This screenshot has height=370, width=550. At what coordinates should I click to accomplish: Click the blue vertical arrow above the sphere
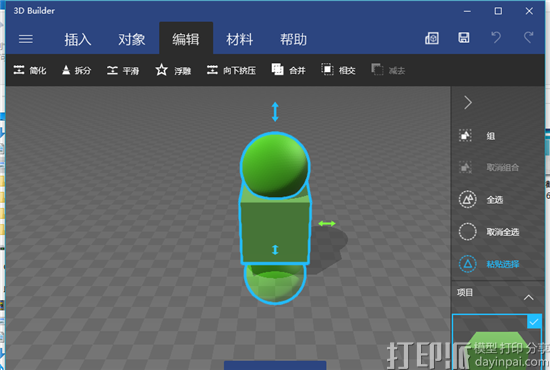(x=275, y=112)
